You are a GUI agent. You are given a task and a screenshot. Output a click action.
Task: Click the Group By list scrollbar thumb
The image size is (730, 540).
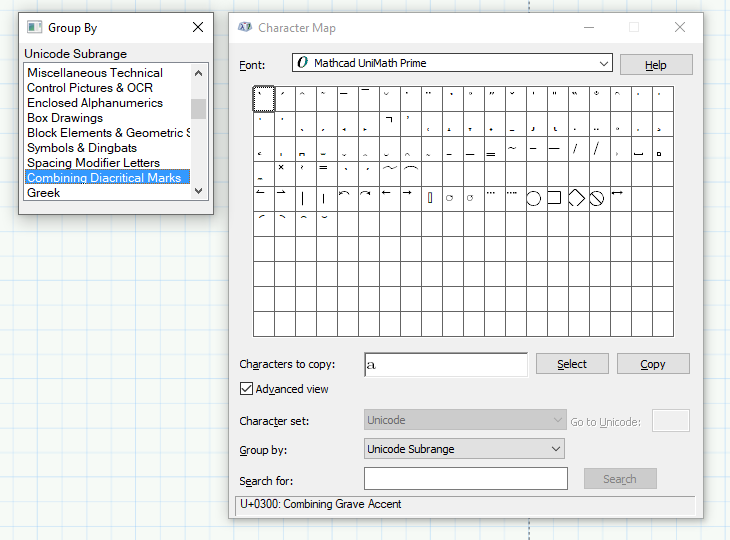tap(199, 109)
